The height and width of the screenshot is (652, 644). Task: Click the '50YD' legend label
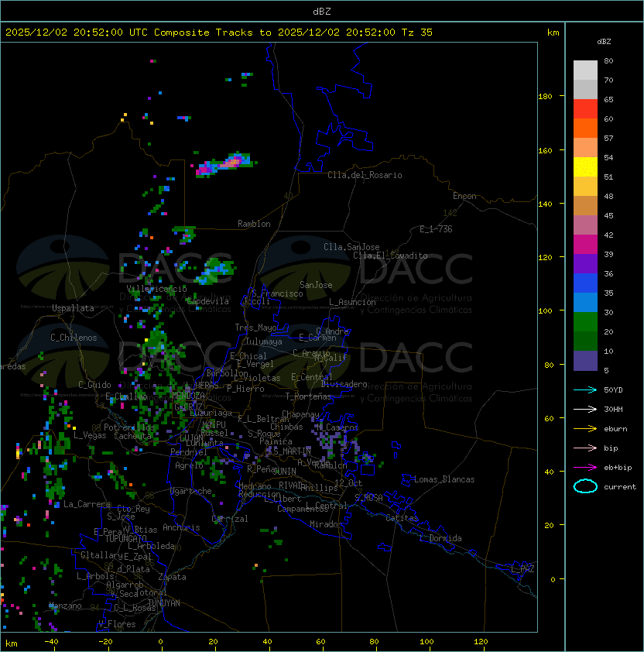613,389
